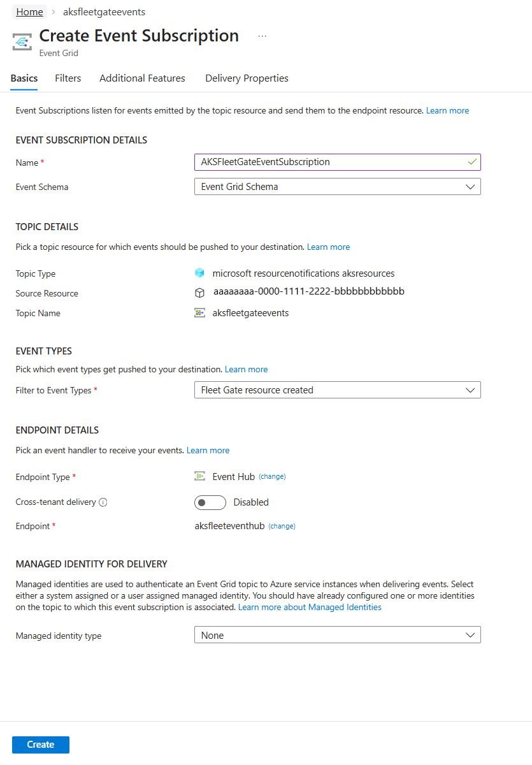Click change link next to Event Hub

(272, 477)
